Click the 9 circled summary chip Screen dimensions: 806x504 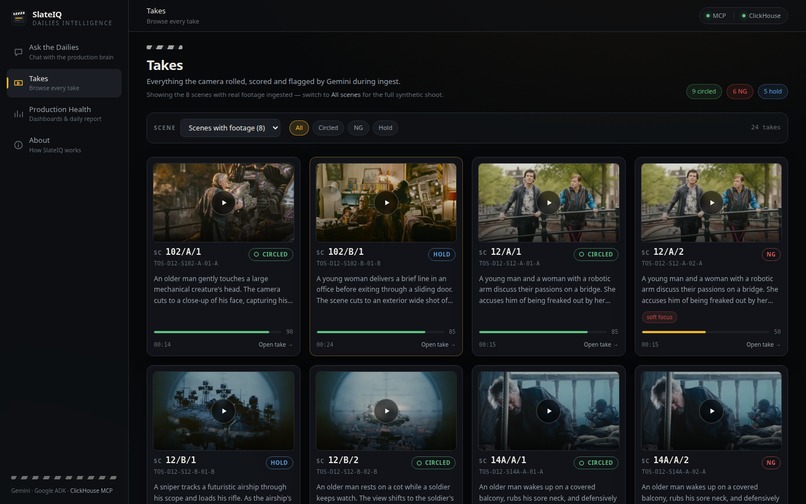pyautogui.click(x=704, y=92)
